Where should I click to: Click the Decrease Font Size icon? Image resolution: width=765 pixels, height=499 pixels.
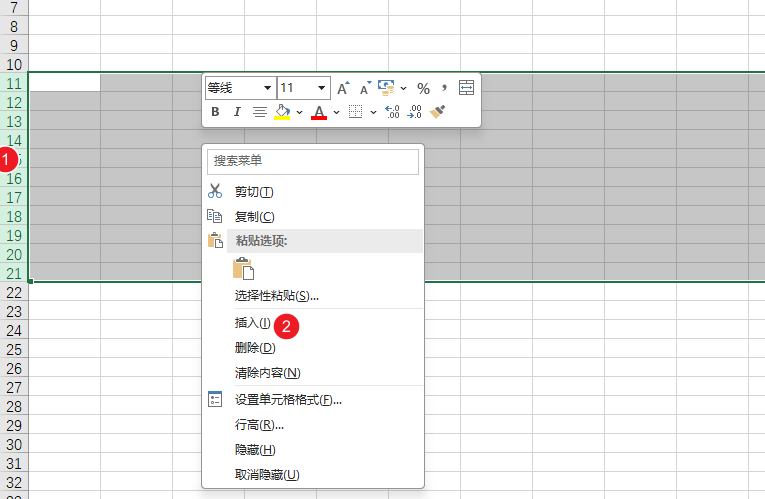coord(365,88)
